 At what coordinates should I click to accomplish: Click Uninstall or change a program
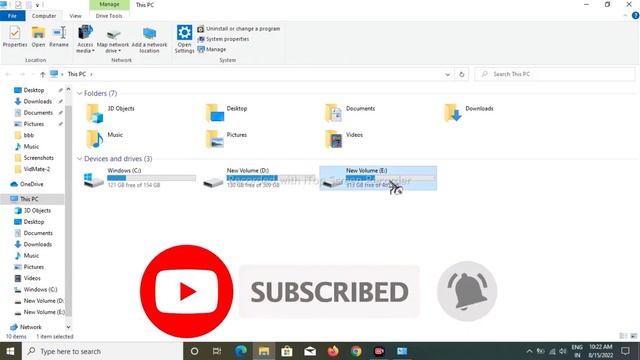coord(239,29)
